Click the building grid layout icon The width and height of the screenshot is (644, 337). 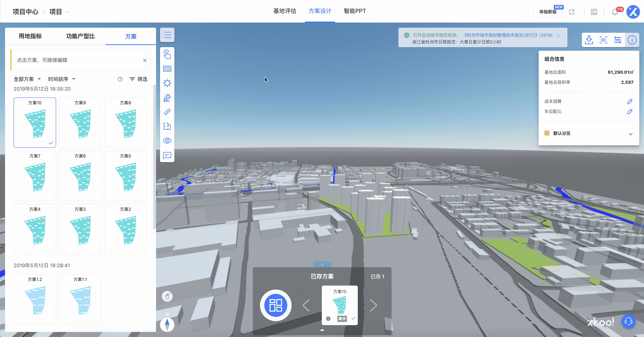pos(167,69)
